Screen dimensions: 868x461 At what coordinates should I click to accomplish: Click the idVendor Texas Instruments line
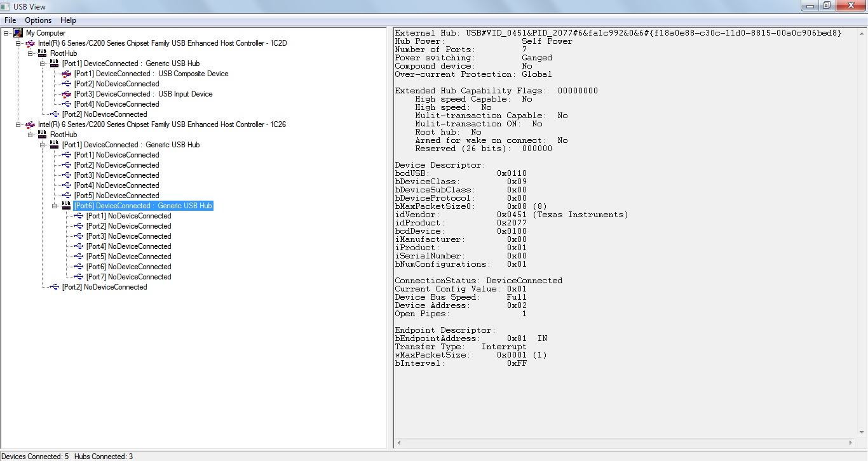point(512,215)
